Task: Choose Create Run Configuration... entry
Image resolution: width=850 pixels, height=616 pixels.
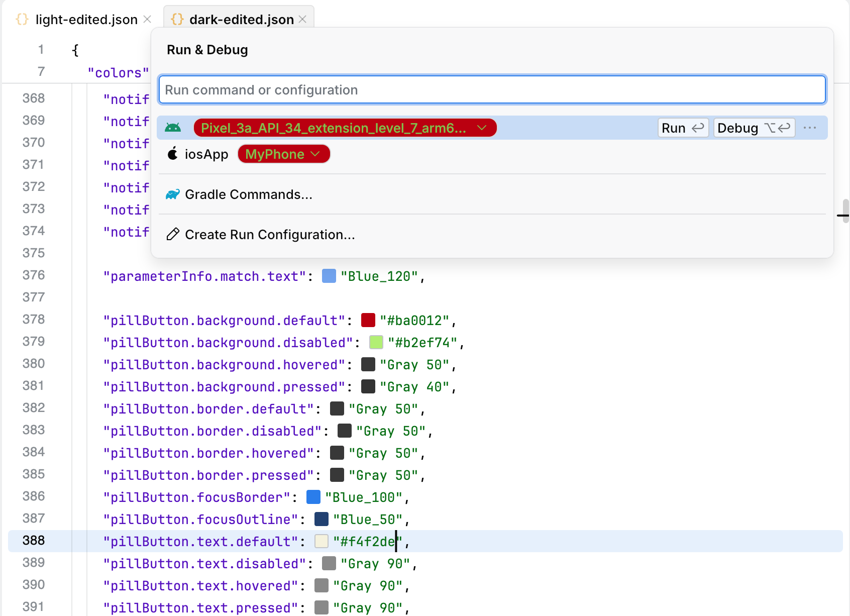Action: point(270,235)
